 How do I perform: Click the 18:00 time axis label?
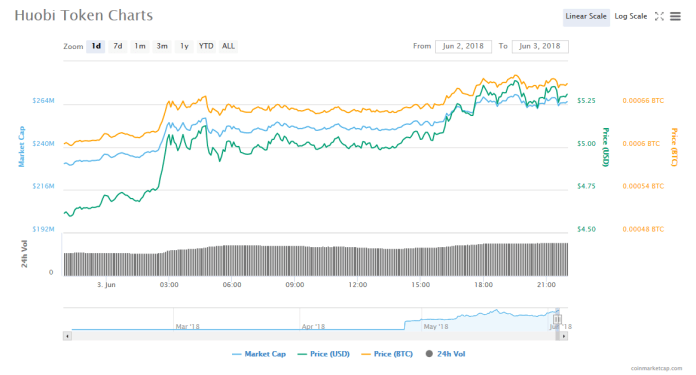point(483,284)
